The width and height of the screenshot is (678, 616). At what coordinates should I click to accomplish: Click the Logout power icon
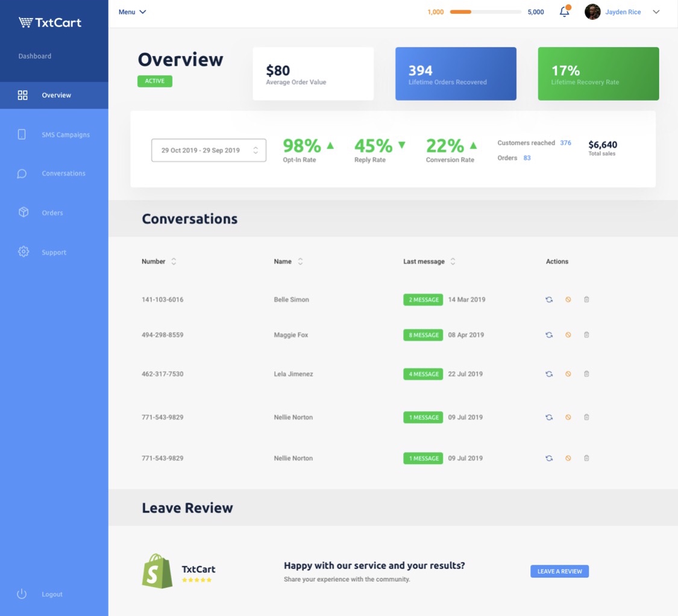pos(22,594)
